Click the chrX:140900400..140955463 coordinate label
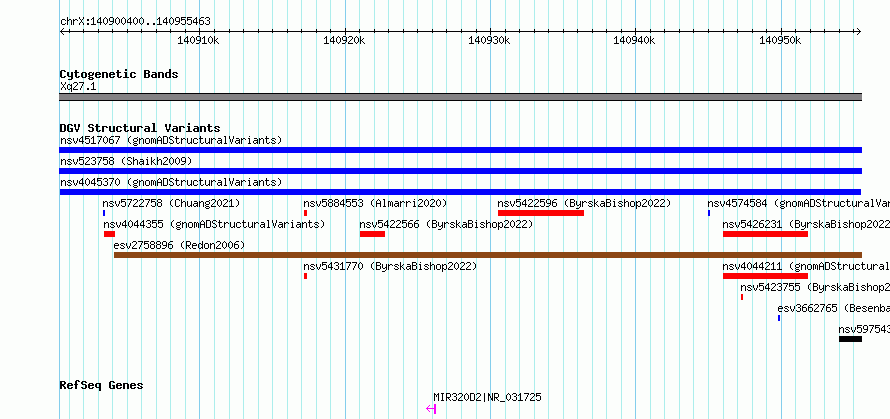The image size is (890, 419). point(135,22)
